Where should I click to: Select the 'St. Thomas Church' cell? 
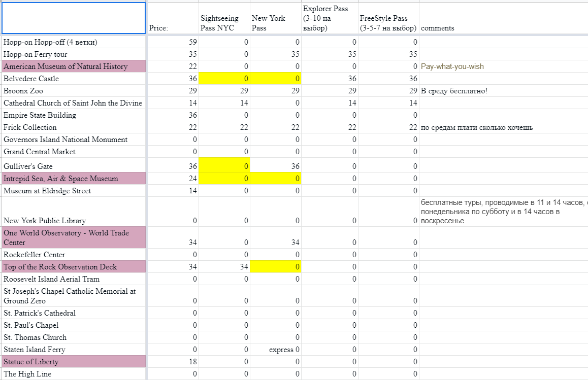coord(74,337)
